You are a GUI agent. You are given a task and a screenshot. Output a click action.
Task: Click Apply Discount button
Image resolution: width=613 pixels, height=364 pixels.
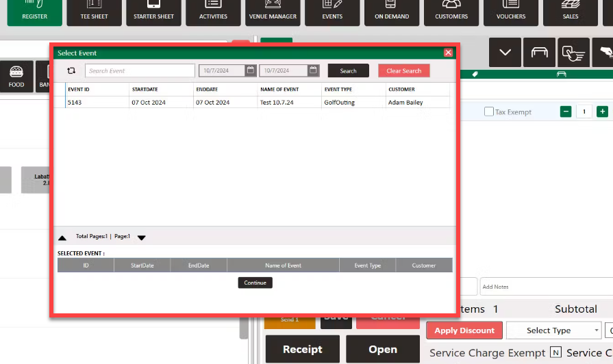(464, 330)
